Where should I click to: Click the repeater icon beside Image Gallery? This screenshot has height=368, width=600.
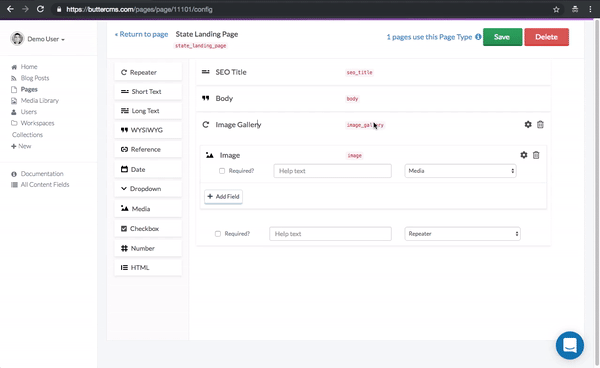click(x=205, y=124)
